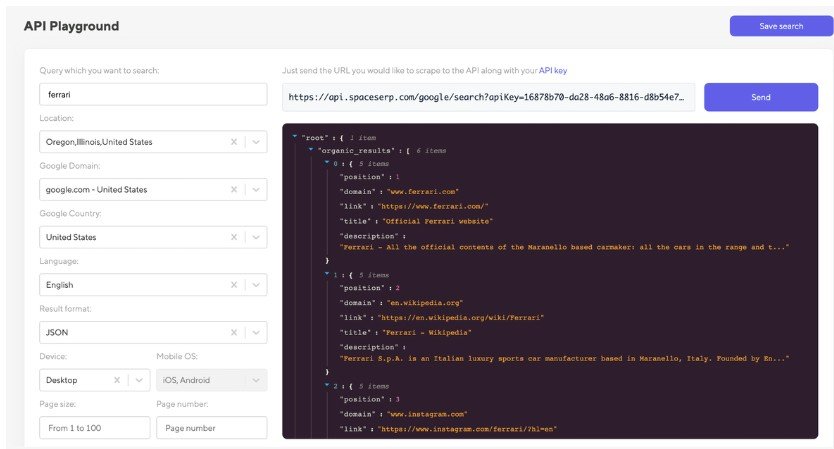Viewport: 834px width, 449px height.
Task: Click the Page number input field
Action: [212, 428]
